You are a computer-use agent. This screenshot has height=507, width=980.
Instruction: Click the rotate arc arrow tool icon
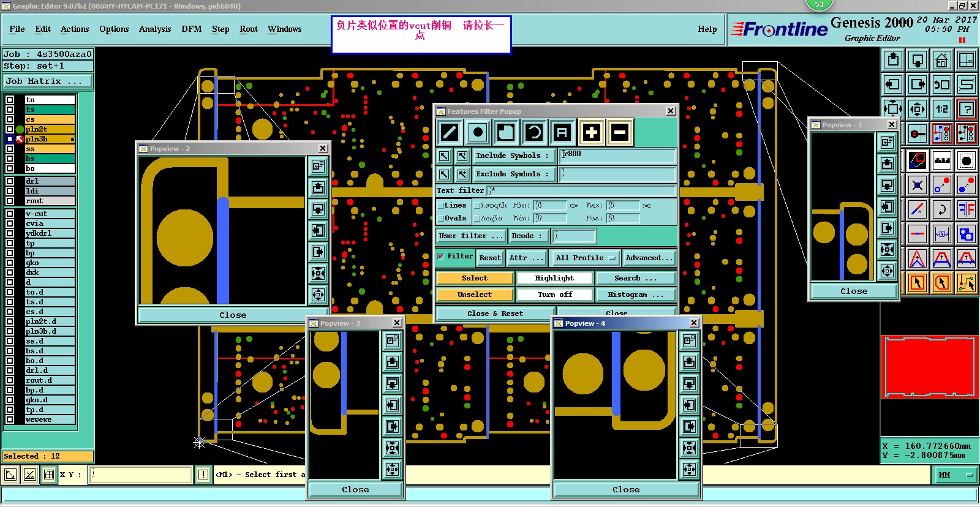[942, 209]
